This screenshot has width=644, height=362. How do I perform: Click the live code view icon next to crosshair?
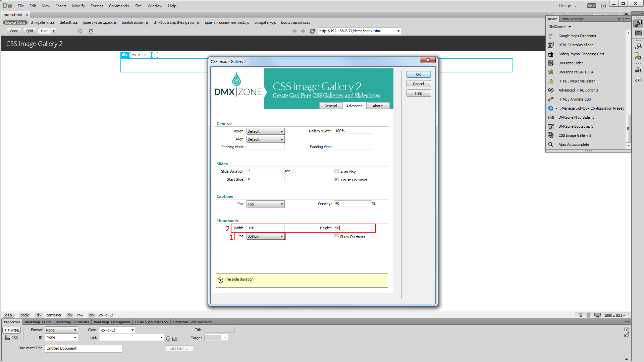pos(91,31)
